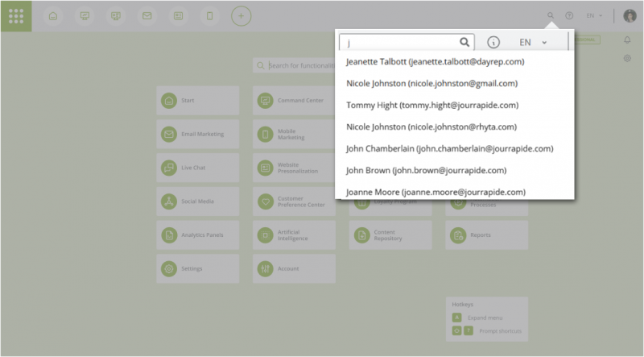Image resolution: width=644 pixels, height=357 pixels.
Task: Click the Prompt shortcuts hotkey label
Action: (500, 331)
